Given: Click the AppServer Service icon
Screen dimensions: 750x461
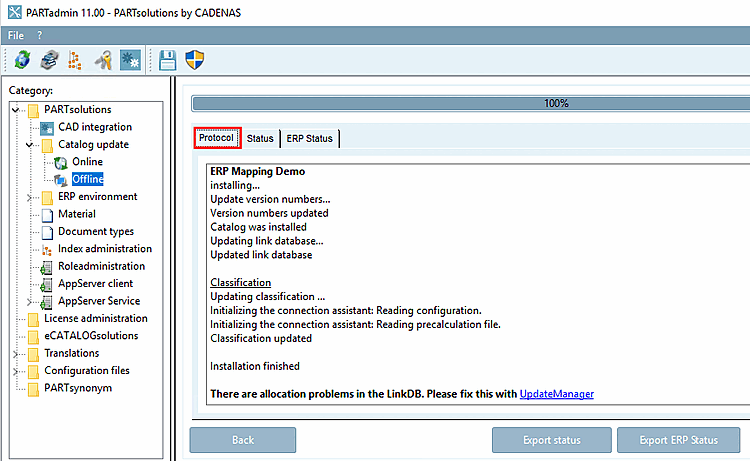Looking at the screenshot, I should 46,302.
